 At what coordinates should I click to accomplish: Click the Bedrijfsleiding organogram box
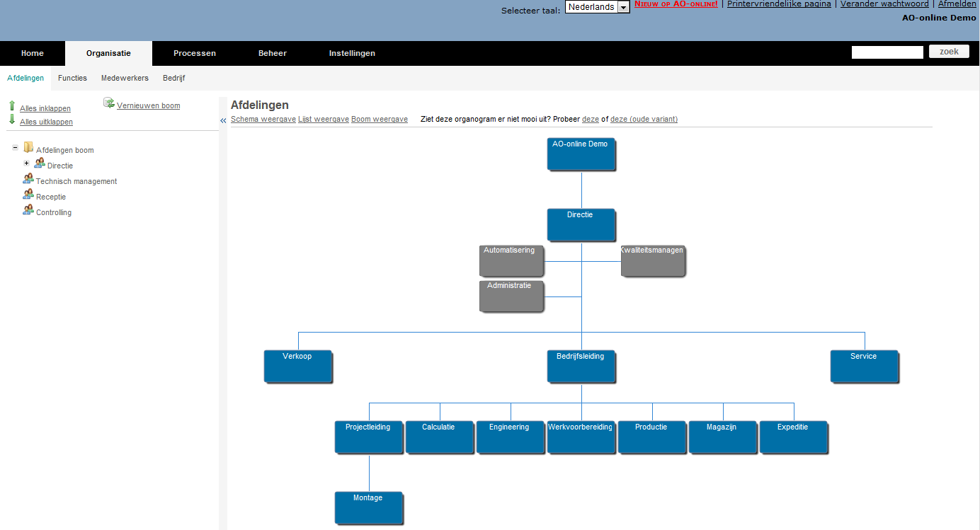[581, 367]
